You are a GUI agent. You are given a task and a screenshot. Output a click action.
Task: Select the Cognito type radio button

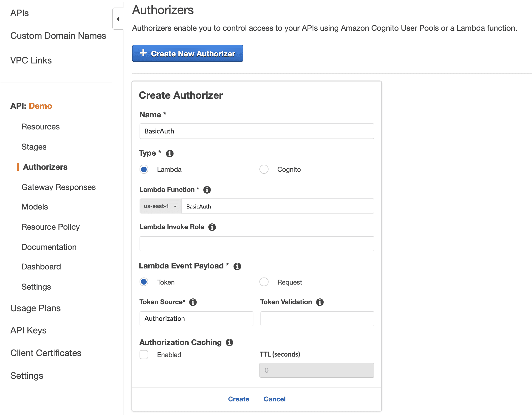(x=264, y=169)
